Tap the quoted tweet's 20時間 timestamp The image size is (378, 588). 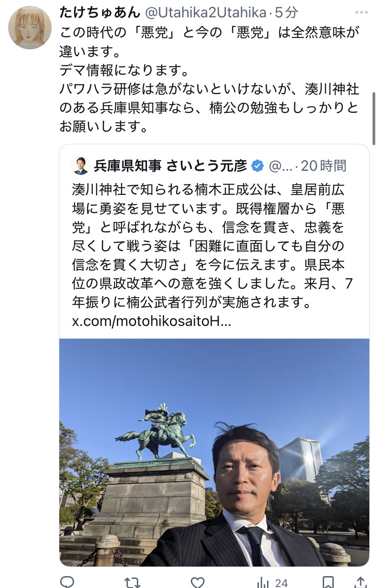pyautogui.click(x=324, y=166)
